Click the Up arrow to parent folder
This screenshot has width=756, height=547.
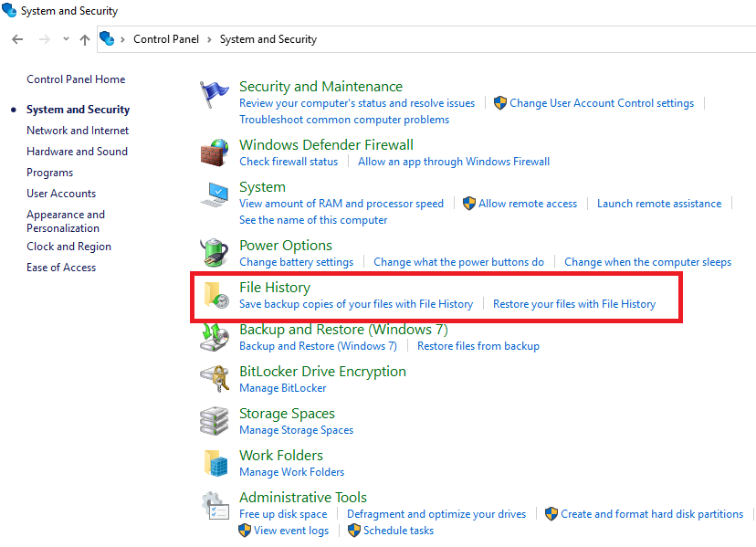pos(85,39)
